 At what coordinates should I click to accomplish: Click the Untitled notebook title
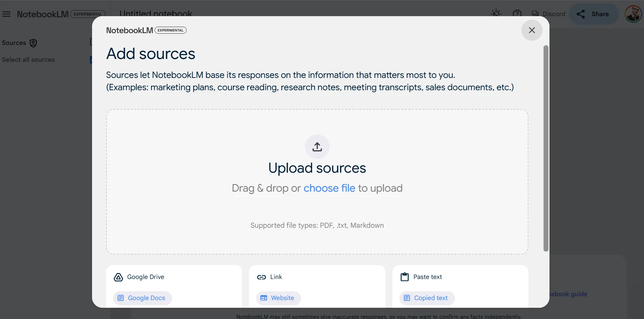156,13
